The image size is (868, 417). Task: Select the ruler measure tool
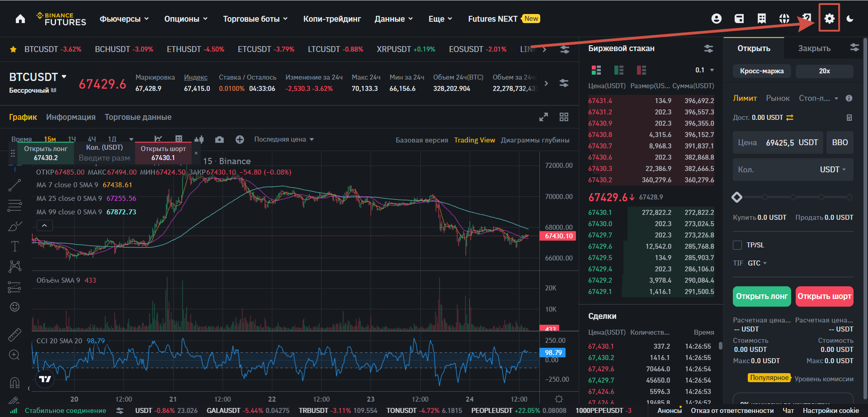tap(15, 334)
